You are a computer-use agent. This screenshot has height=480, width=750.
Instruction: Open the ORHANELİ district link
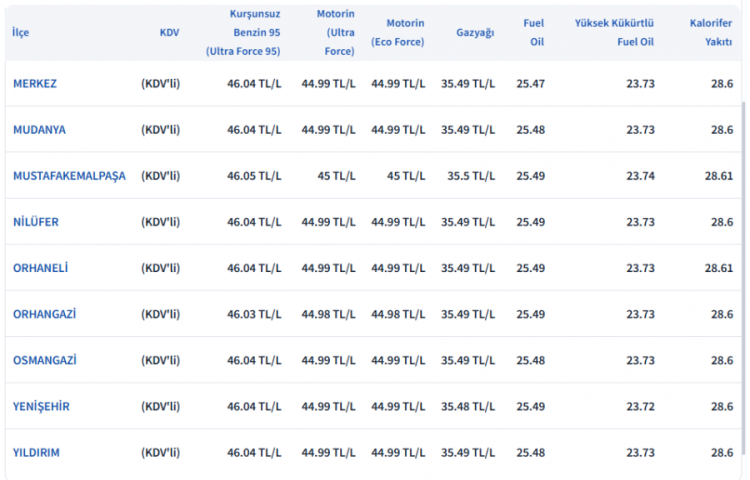point(41,268)
